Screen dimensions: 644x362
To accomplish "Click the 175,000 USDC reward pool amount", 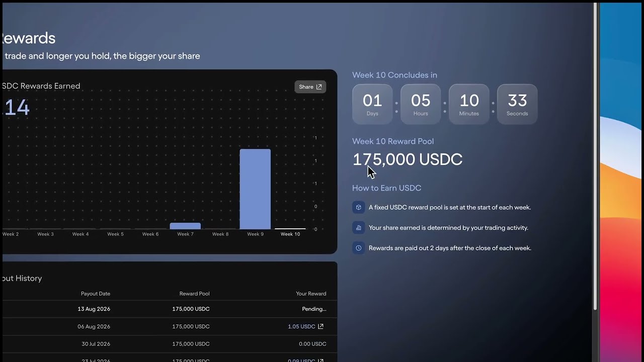I will (408, 159).
